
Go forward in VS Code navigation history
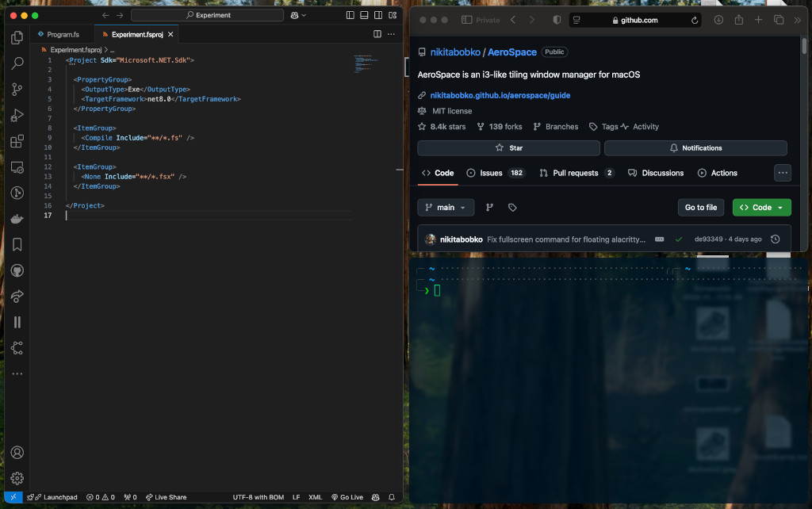click(x=120, y=16)
